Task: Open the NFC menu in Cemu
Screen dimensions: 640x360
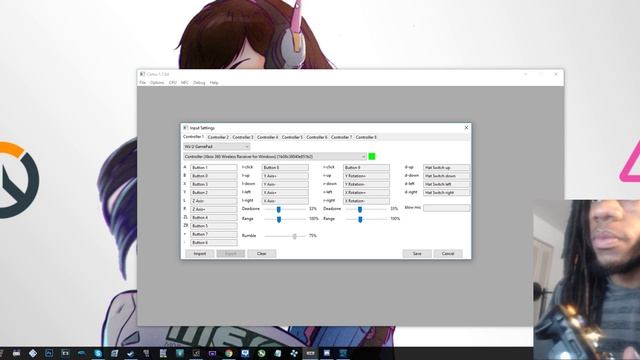Action: [x=185, y=83]
